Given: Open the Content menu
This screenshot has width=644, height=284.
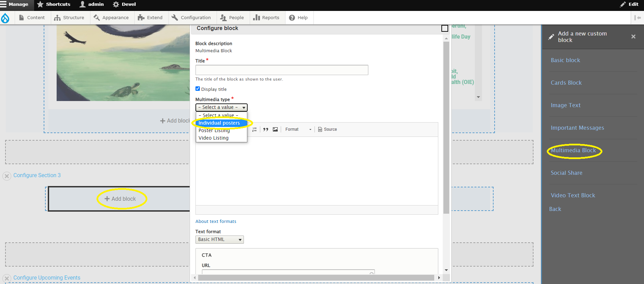Looking at the screenshot, I should (32, 18).
